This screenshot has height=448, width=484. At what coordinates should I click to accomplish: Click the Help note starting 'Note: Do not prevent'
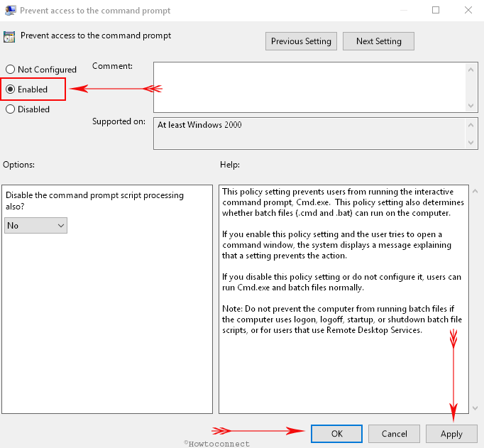tap(342, 319)
